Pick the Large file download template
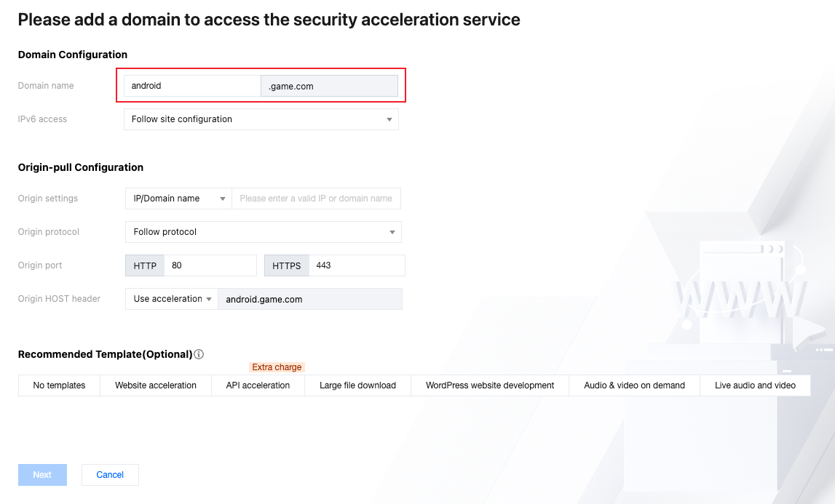 click(357, 385)
